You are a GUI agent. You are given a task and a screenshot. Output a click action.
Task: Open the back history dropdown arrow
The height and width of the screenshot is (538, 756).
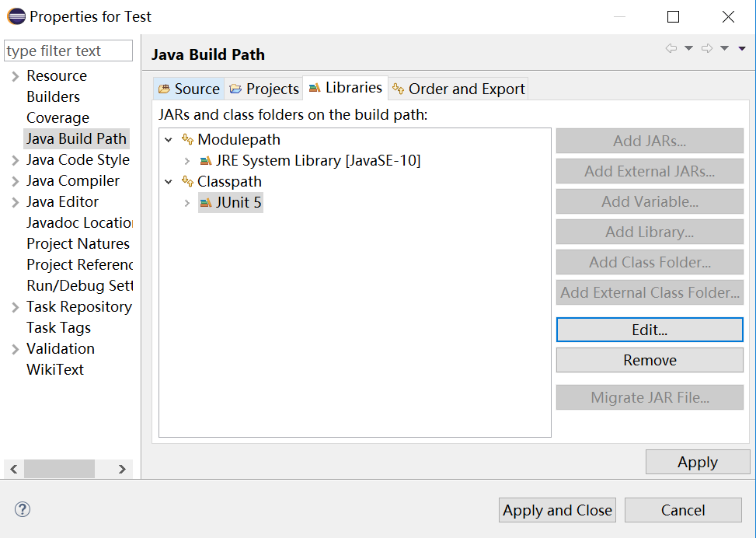point(689,48)
